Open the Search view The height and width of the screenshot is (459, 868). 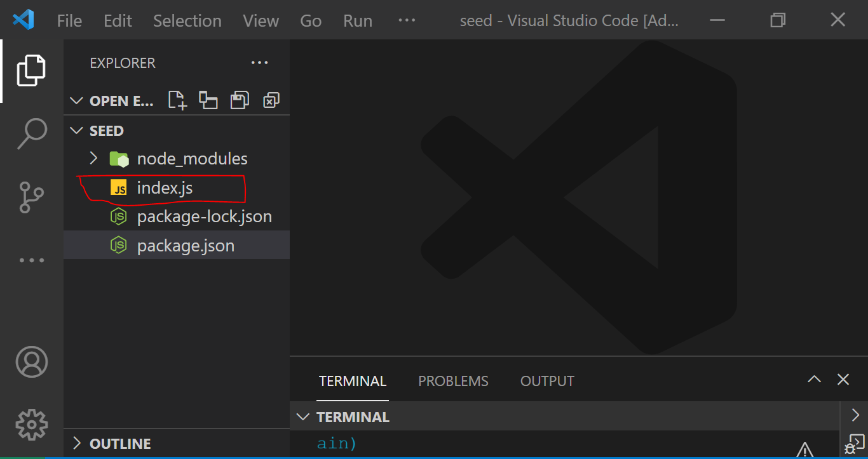click(x=31, y=133)
